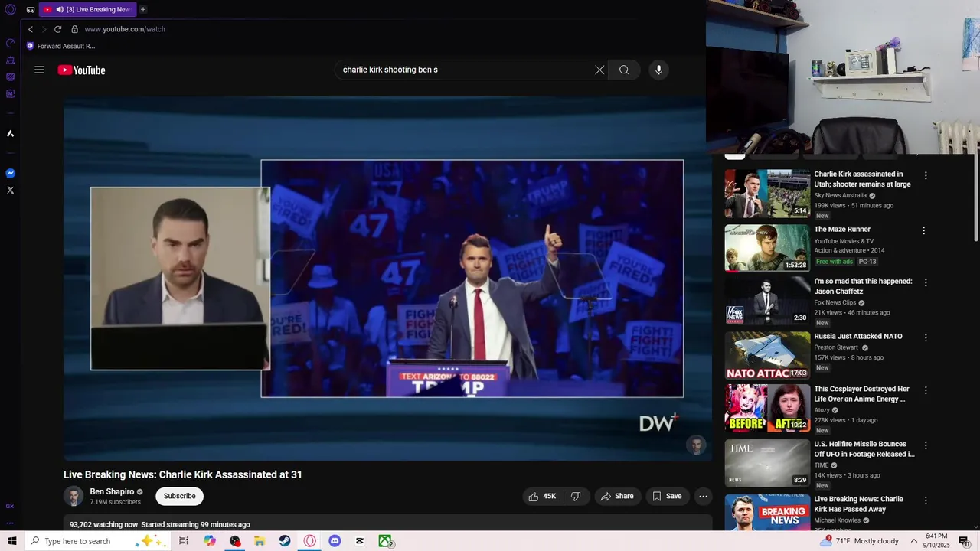Open the Aria AI sidebar icon

coord(11,134)
